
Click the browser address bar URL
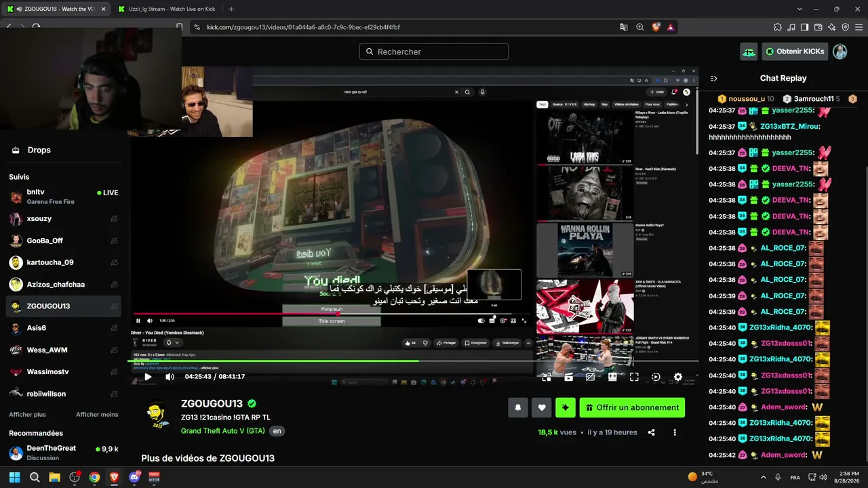pyautogui.click(x=303, y=27)
